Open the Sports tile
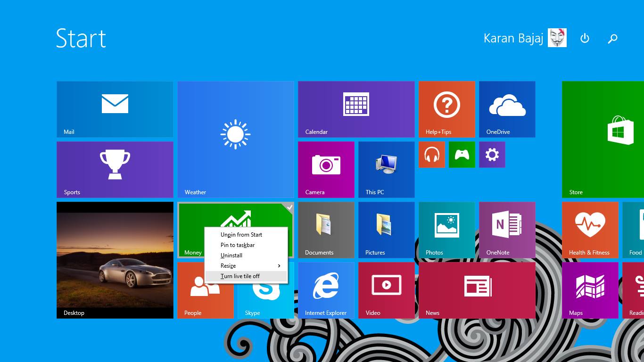Viewport: 644px width, 362px height. (x=115, y=170)
